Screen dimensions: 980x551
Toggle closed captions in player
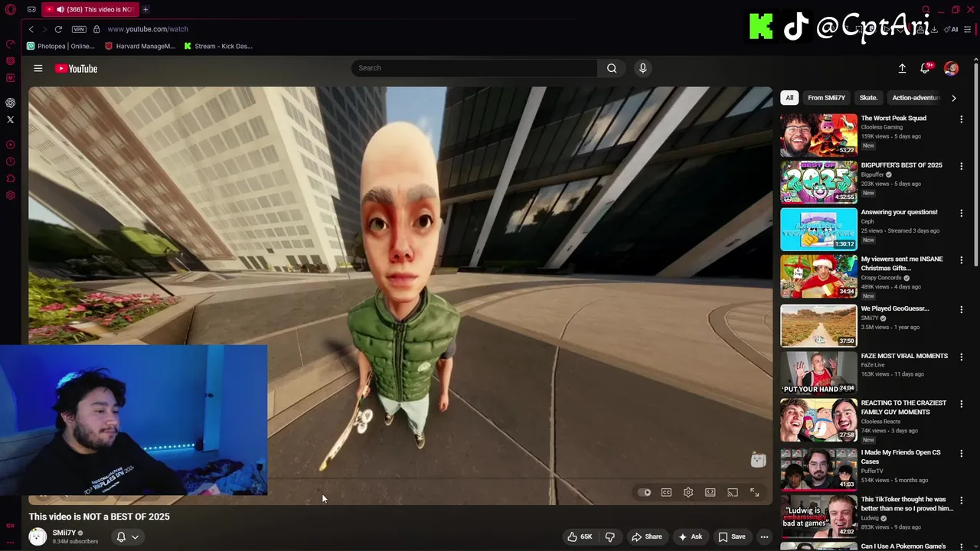point(666,493)
